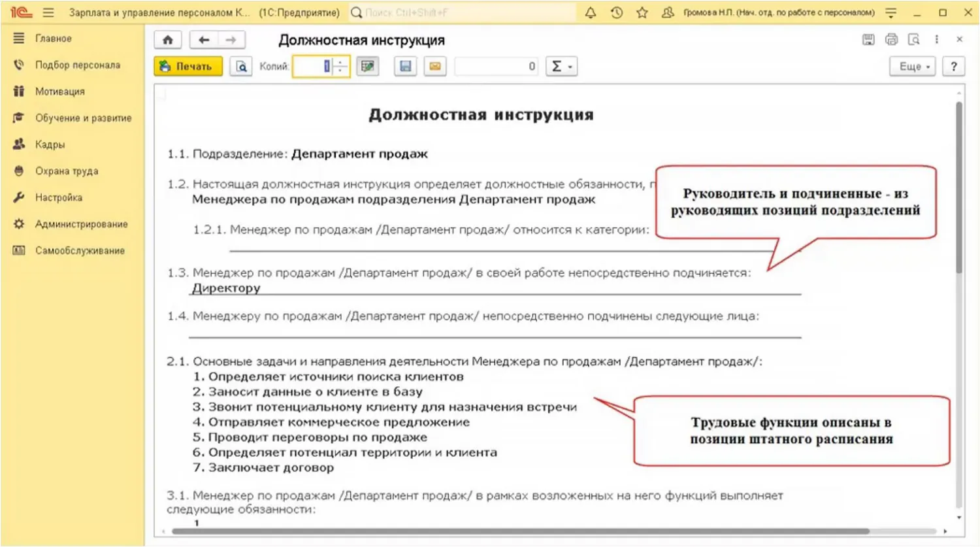Send the document by email icon

435,66
